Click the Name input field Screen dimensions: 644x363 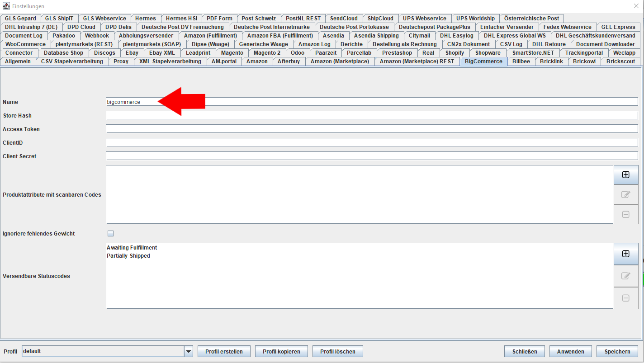[372, 102]
